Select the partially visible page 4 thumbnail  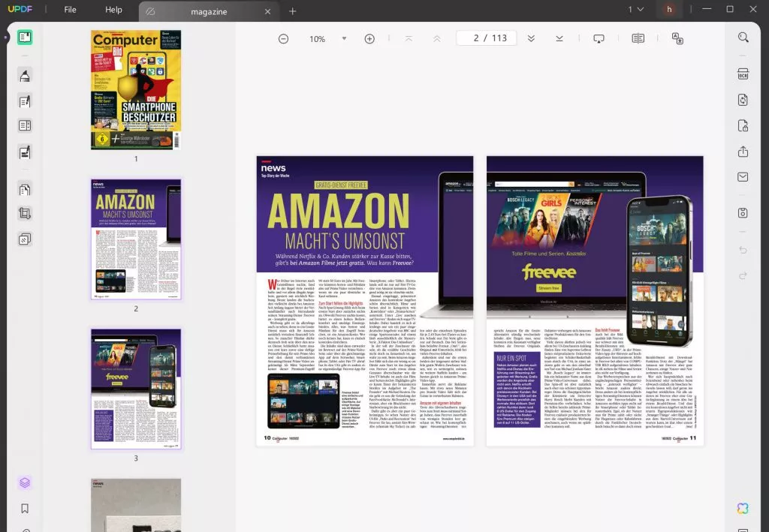[x=136, y=505]
